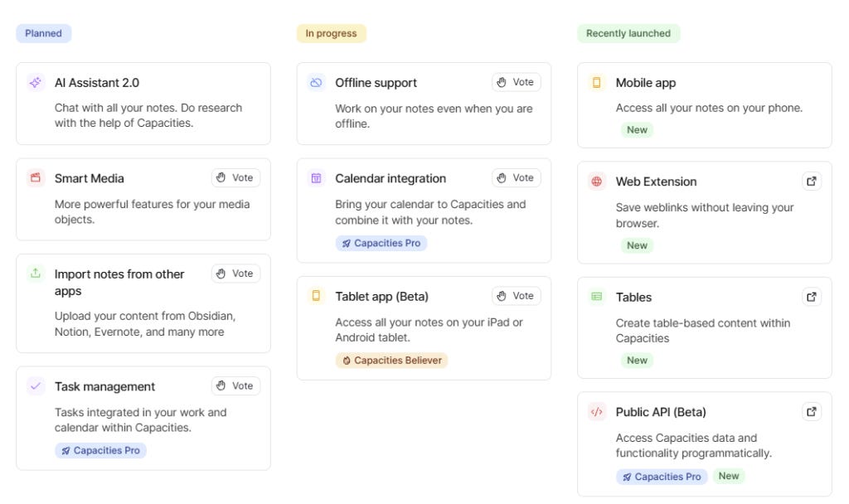Click the New badge on Public API card
The image size is (849, 504).
coord(729,476)
